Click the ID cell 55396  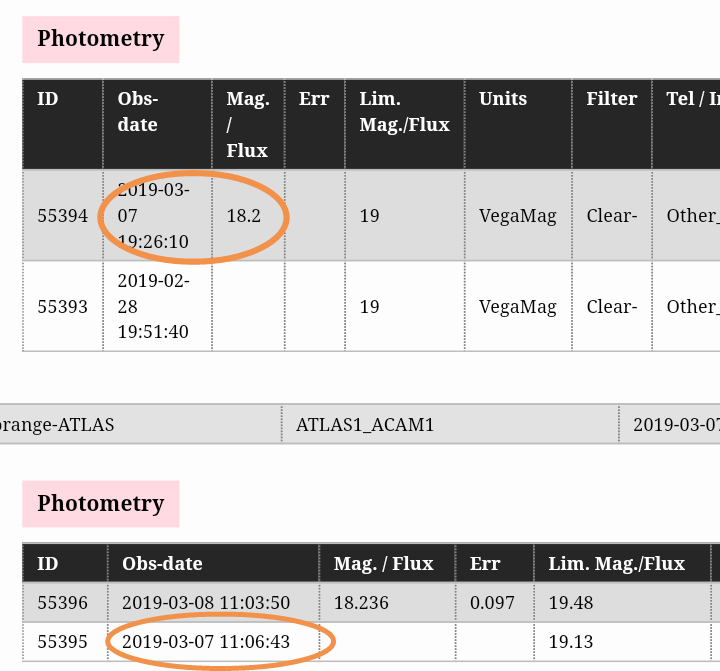click(x=62, y=603)
